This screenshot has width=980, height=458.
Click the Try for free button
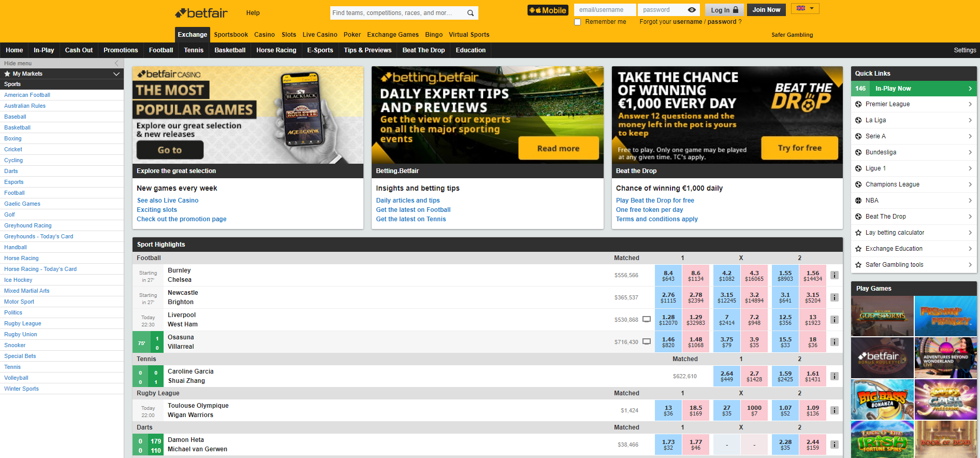click(799, 148)
